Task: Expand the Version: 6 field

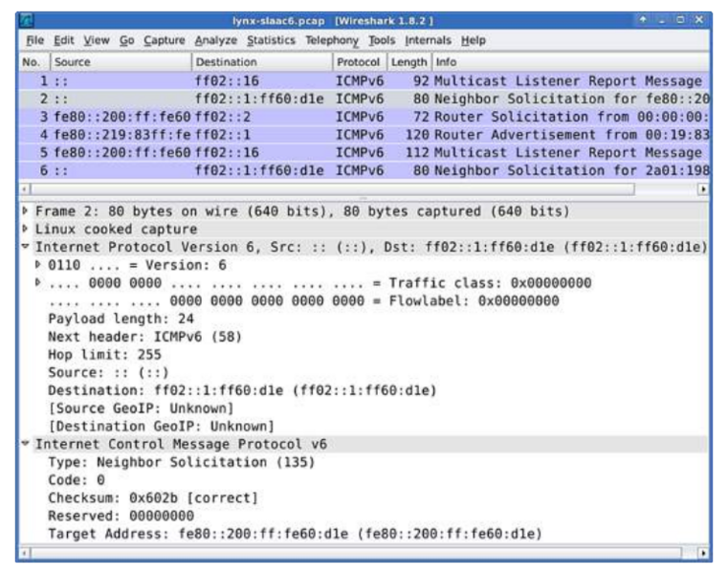Action: (39, 265)
